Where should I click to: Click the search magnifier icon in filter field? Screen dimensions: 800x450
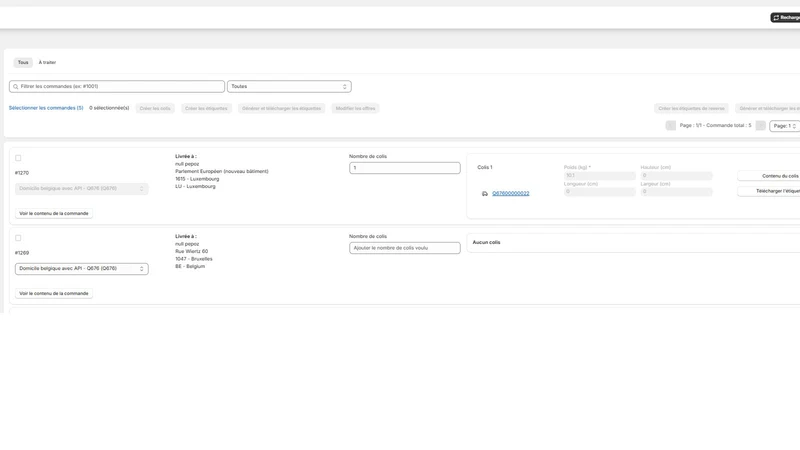[15, 87]
